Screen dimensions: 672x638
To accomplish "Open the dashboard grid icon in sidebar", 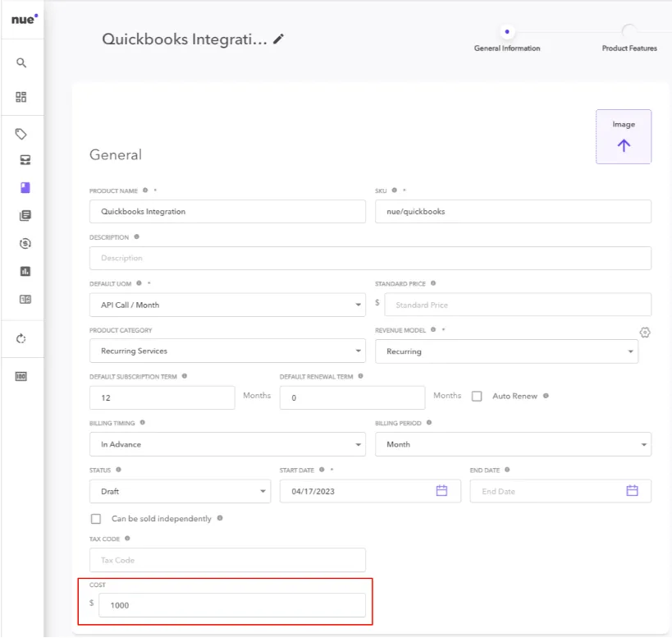I will click(21, 97).
